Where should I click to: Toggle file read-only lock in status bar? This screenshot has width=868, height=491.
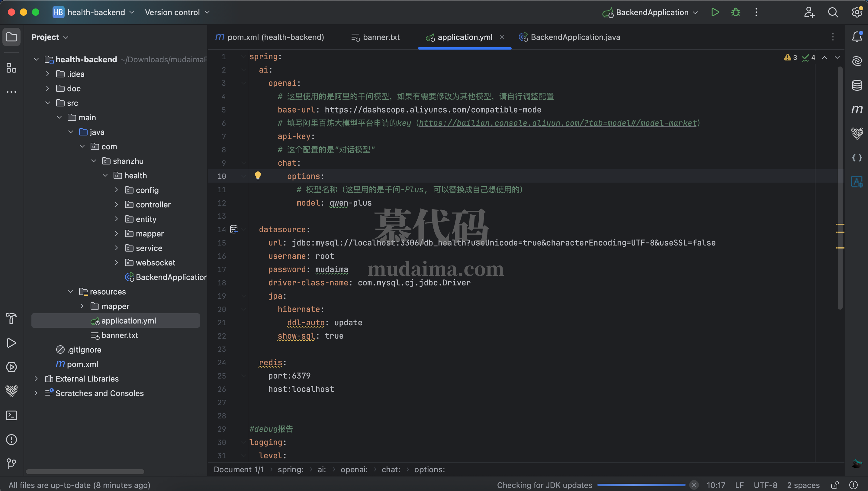pos(835,485)
